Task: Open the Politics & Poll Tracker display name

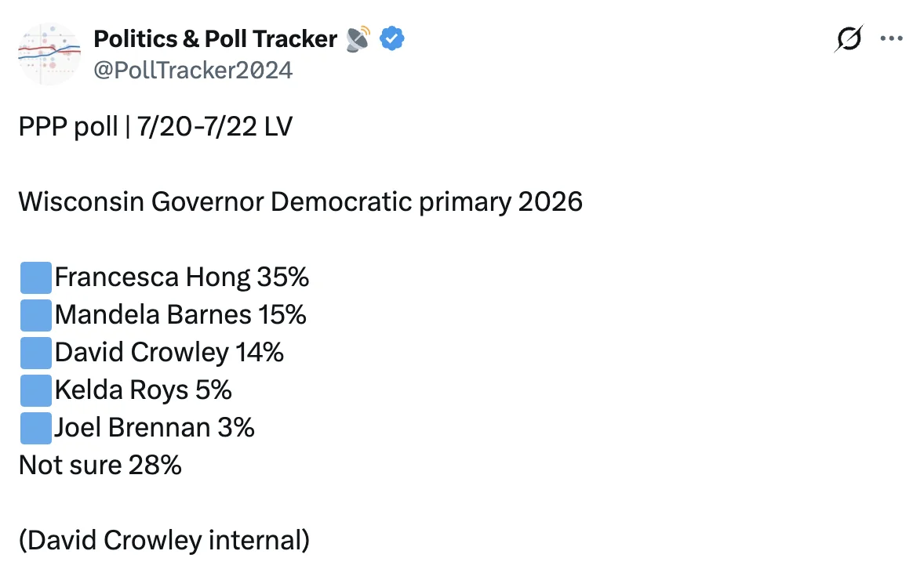Action: 215,39
